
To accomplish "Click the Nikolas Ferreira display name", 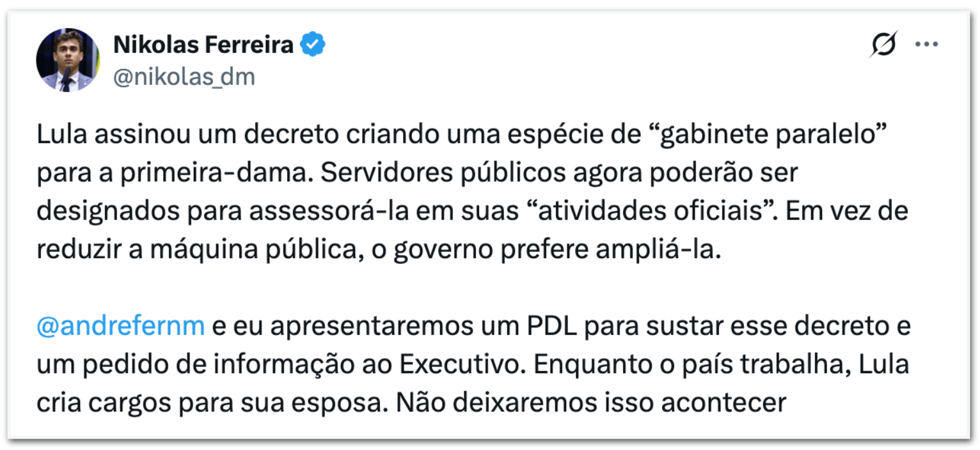I will coord(203,45).
